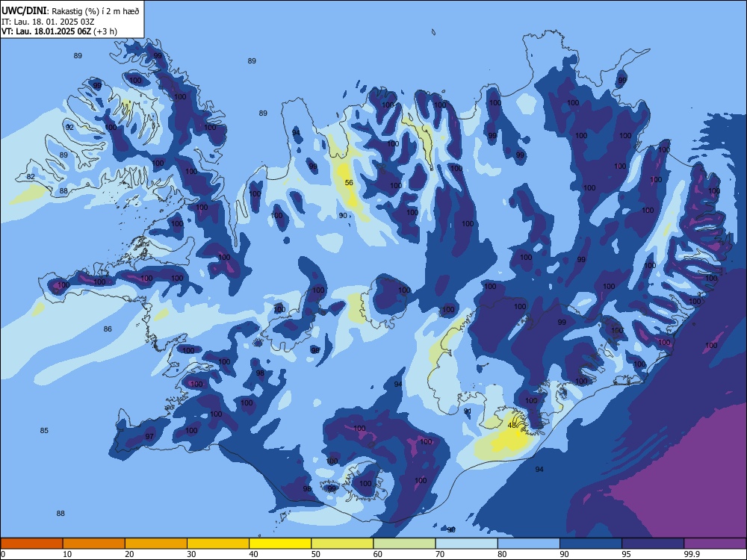Click the dark navy 95–99.9 legend swatch

653,544
